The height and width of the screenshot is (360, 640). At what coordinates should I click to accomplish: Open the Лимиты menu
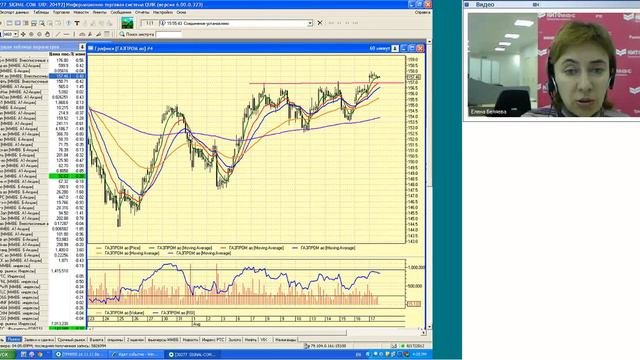coord(99,13)
